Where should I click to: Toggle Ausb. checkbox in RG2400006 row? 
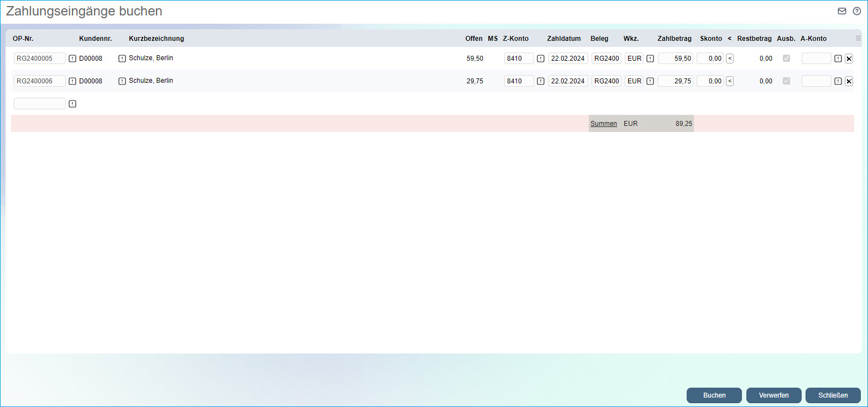pos(786,81)
